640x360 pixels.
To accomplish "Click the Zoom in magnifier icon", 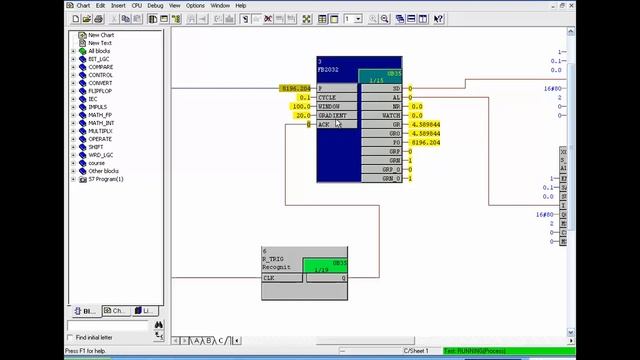I will coord(373,19).
